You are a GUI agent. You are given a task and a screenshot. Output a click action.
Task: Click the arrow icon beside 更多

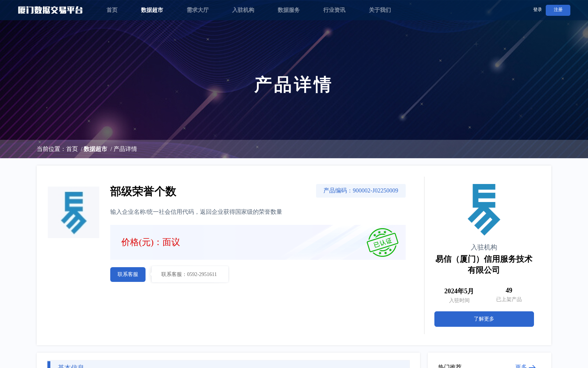pos(532,367)
